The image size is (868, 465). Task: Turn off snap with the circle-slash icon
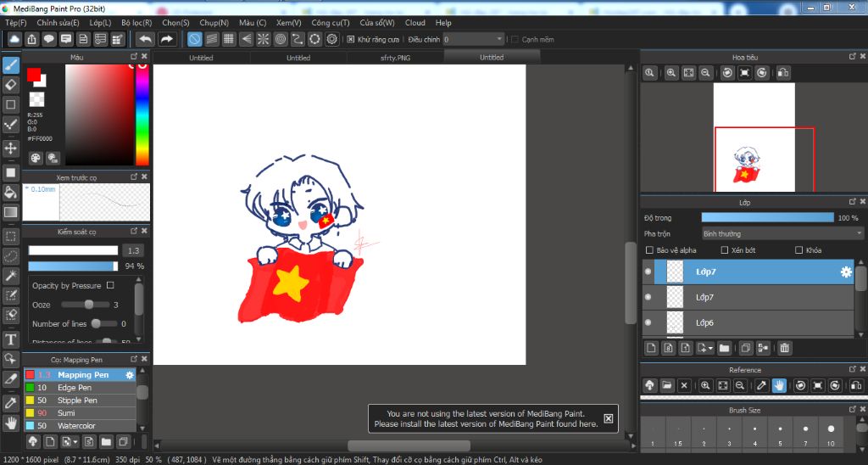coord(194,39)
